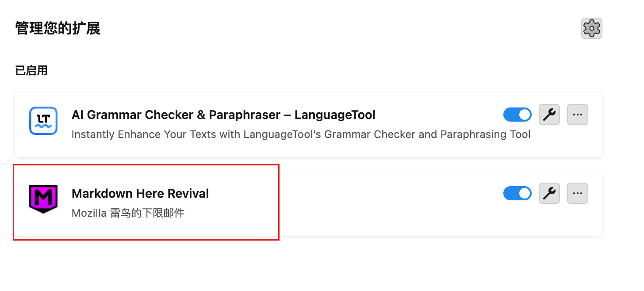The image size is (644, 291).
Task: Open LanguageTool options with wrench icon
Action: (549, 115)
